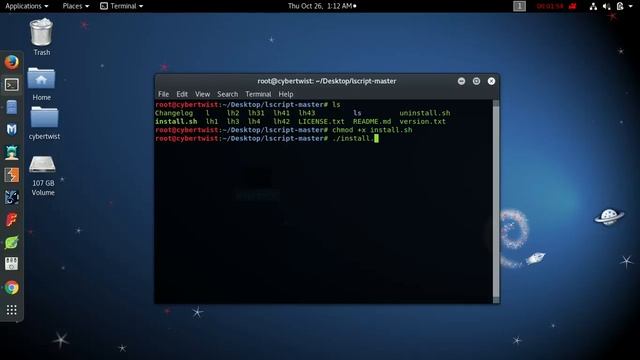Click install.sh in the ls output

click(176, 122)
